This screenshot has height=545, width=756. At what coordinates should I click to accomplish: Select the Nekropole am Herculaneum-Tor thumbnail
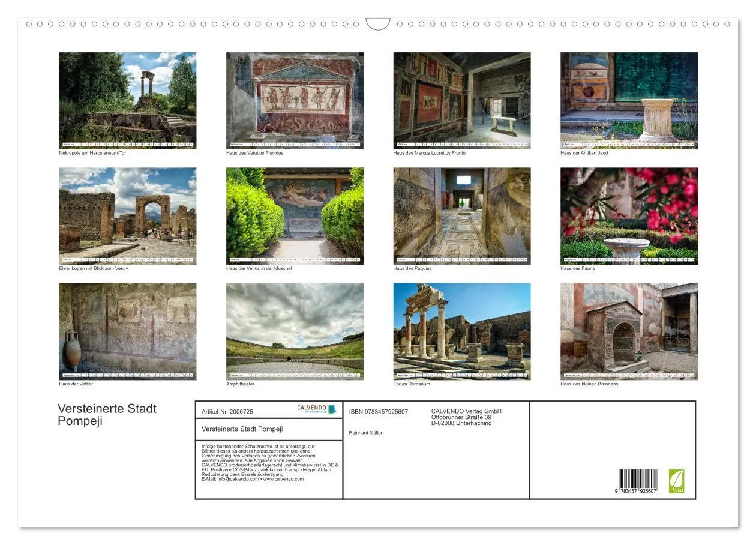point(127,99)
